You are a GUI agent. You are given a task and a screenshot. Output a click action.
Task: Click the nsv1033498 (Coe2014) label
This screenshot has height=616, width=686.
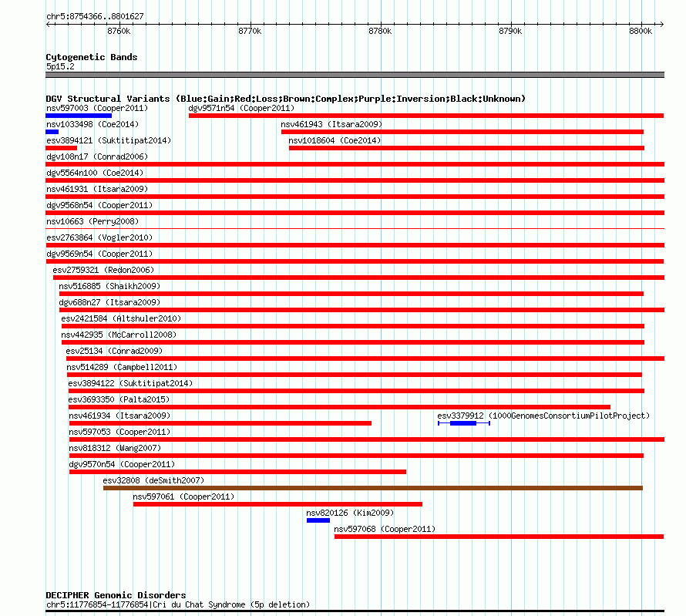tap(92, 124)
